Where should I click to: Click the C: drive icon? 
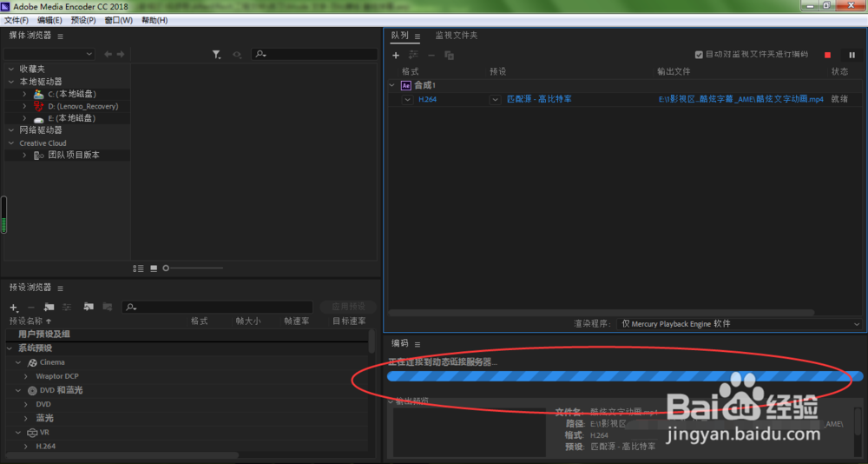[38, 94]
